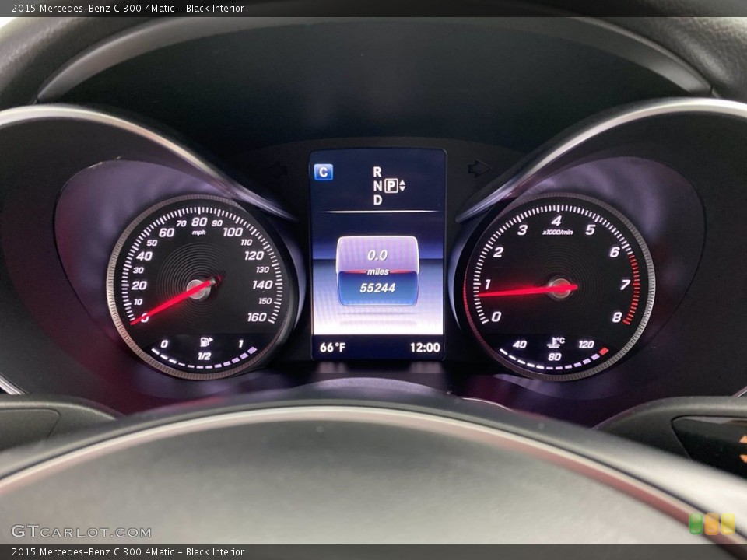
Task: Click the red tachometer needle
Action: click(x=528, y=290)
